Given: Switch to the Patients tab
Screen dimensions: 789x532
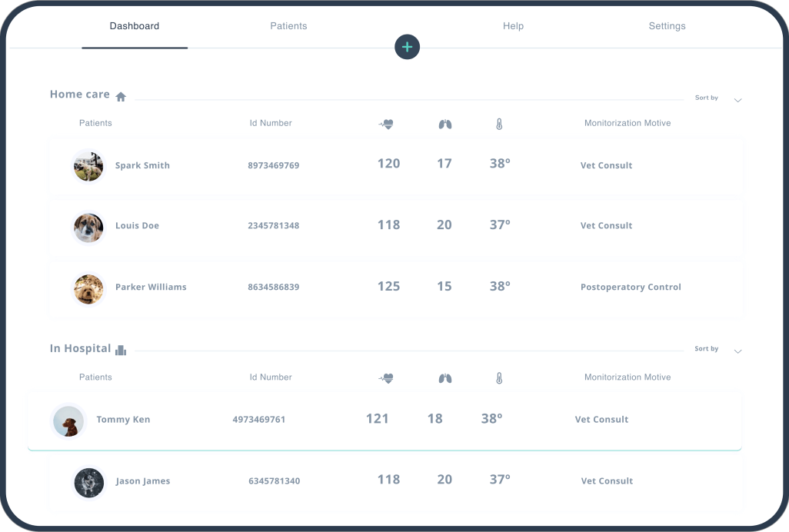Looking at the screenshot, I should coord(288,25).
